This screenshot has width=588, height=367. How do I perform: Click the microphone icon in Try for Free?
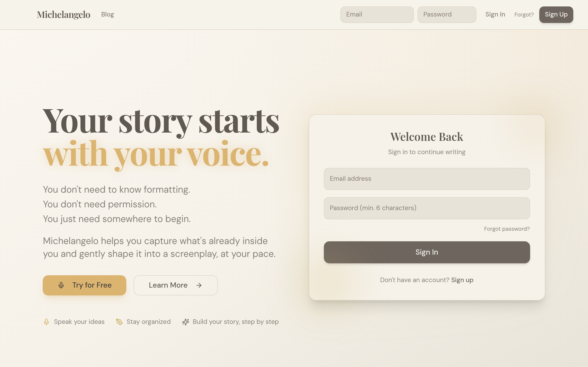[61, 285]
